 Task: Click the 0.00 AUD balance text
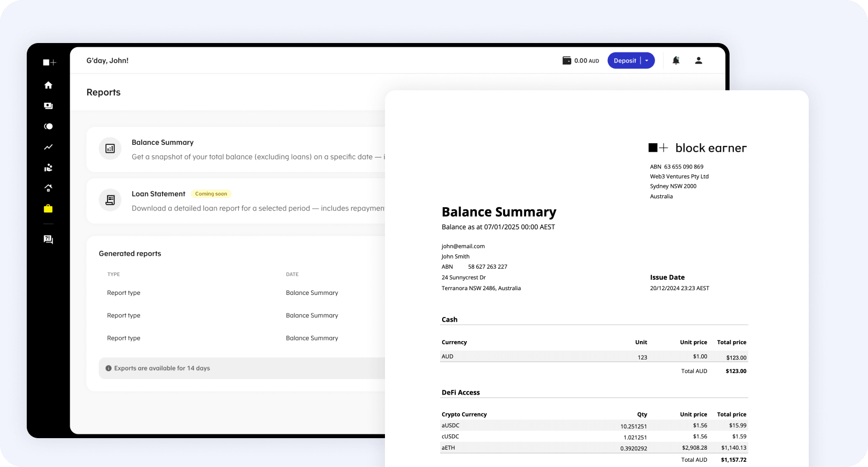pos(586,61)
